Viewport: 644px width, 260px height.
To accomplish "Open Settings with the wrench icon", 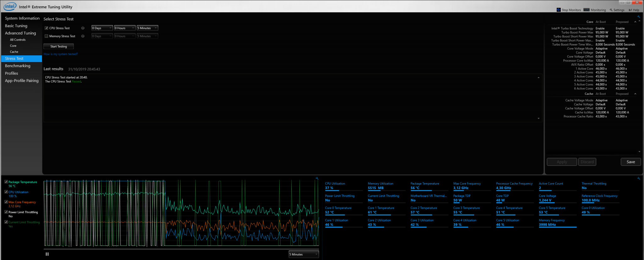I will click(611, 10).
